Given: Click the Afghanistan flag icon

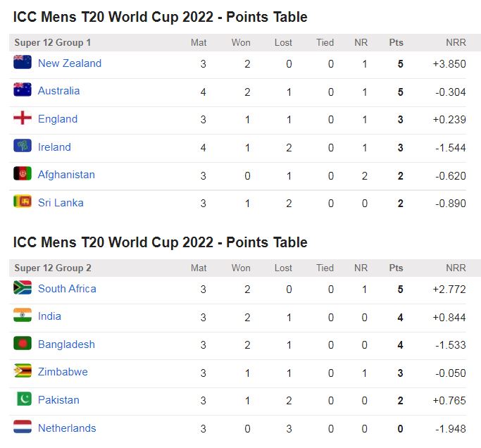Looking at the screenshot, I should pos(23,174).
